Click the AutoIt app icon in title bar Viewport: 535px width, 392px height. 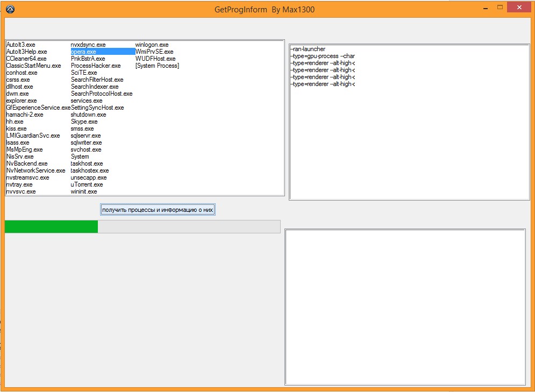coord(10,9)
